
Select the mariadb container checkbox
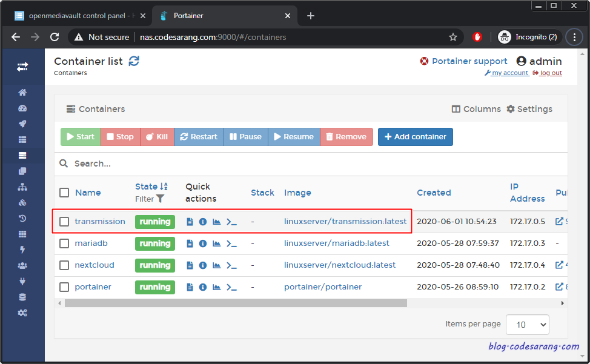point(64,243)
